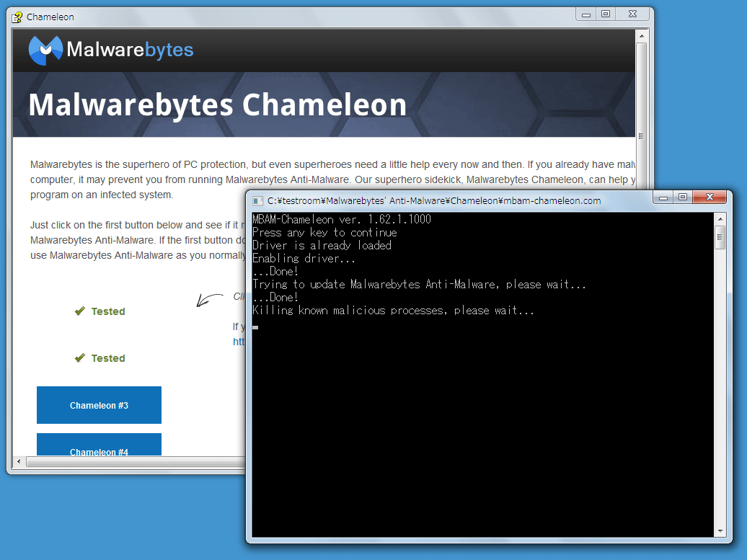Close the Chameleon window
The height and width of the screenshot is (560, 747).
[632, 14]
